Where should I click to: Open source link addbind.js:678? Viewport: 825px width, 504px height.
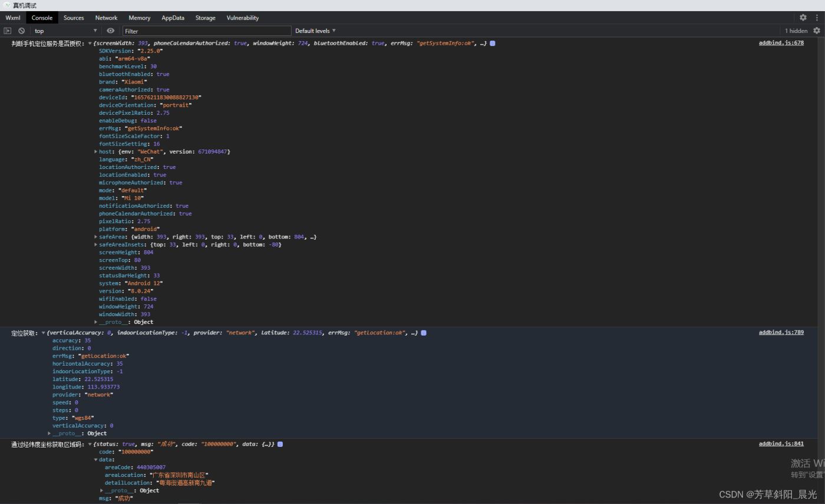pyautogui.click(x=781, y=42)
